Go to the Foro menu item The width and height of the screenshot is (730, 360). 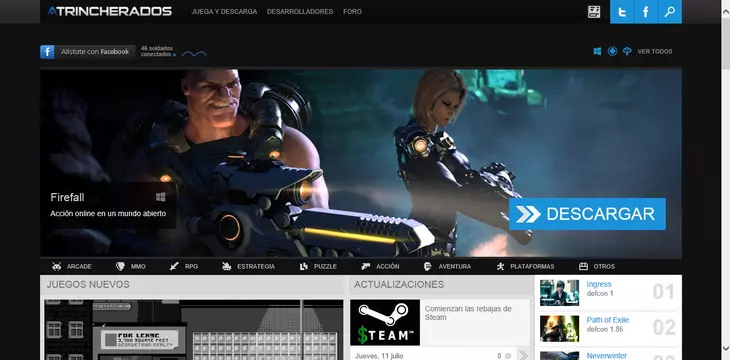(x=352, y=12)
